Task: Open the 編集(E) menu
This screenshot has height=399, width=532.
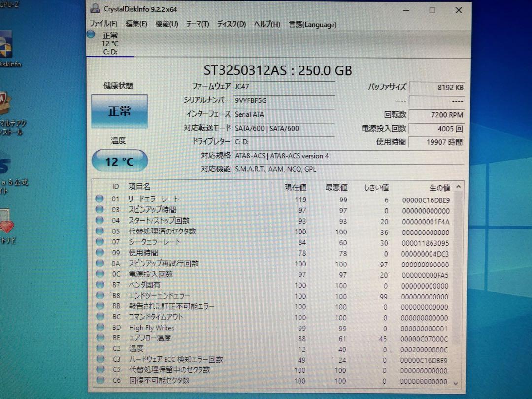Action: [x=136, y=24]
